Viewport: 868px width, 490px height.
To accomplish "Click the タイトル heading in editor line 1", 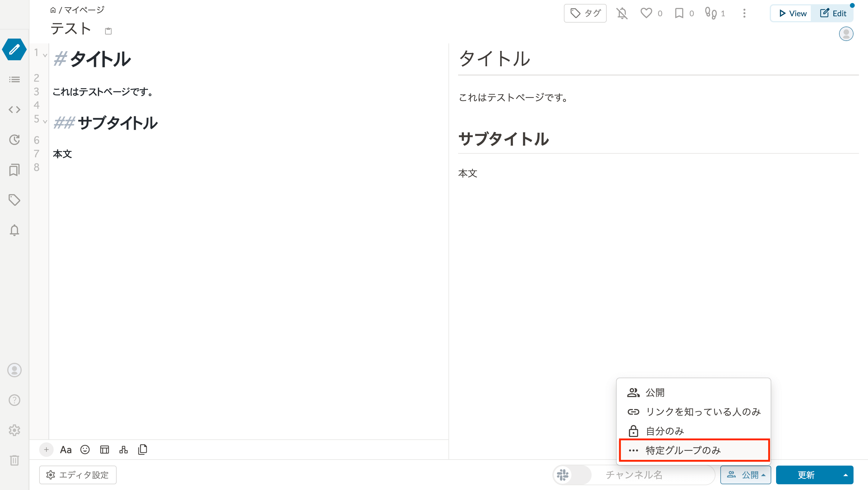I will 100,59.
